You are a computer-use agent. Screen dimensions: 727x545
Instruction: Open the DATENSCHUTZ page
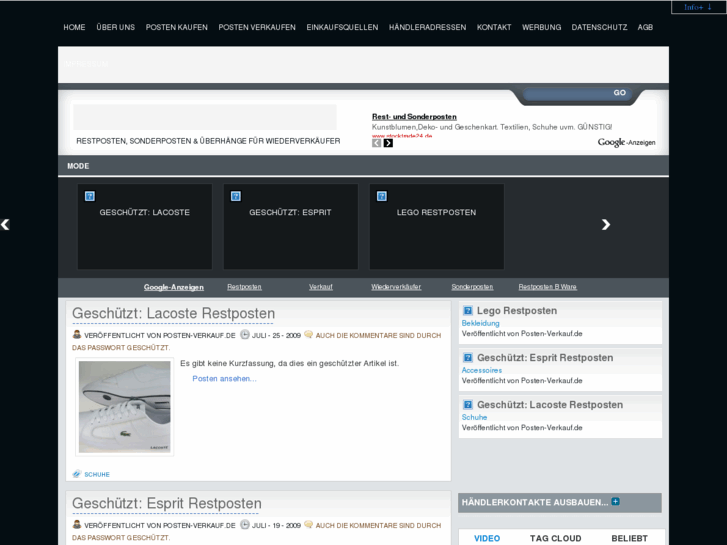point(599,27)
